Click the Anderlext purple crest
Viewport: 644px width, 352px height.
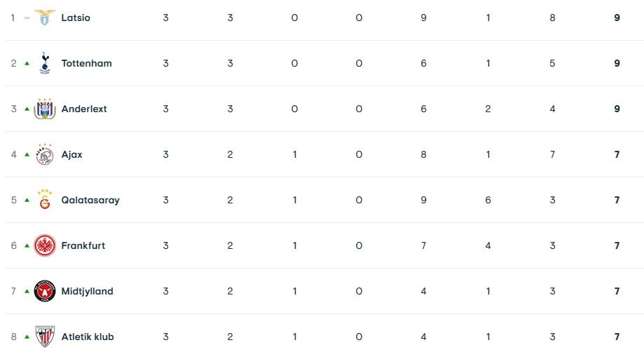tap(45, 109)
